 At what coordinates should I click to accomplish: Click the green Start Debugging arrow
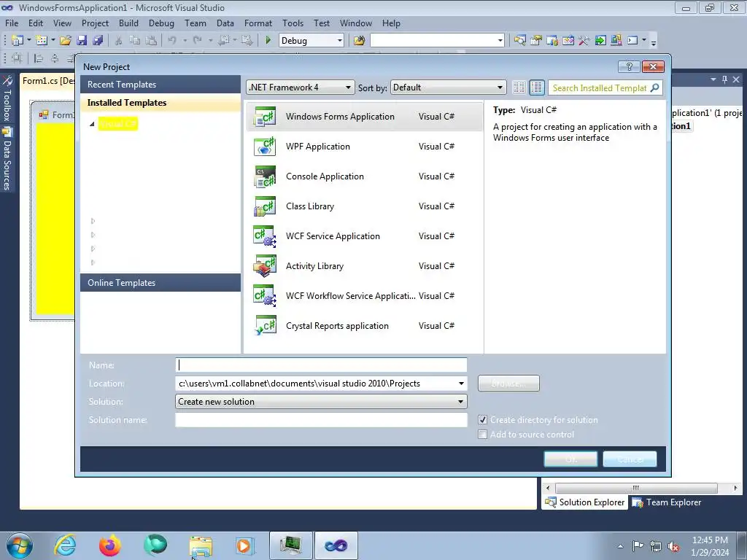[x=268, y=41]
